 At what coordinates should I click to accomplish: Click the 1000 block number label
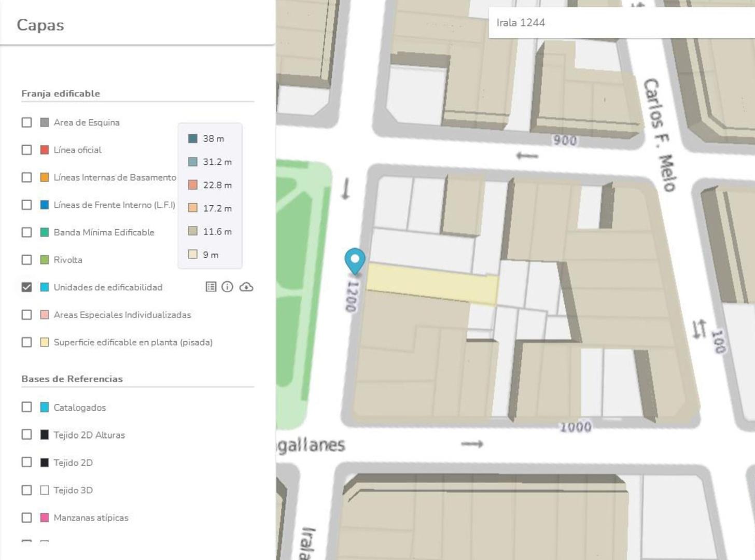[x=576, y=427]
